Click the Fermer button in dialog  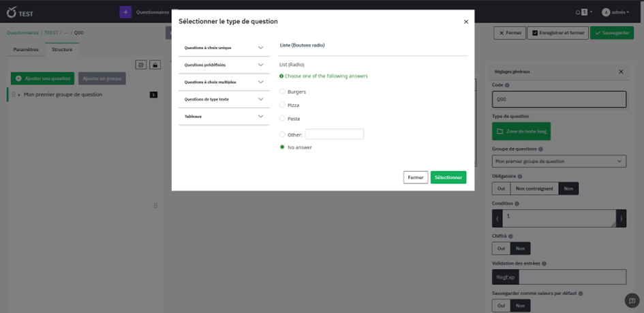click(x=416, y=177)
